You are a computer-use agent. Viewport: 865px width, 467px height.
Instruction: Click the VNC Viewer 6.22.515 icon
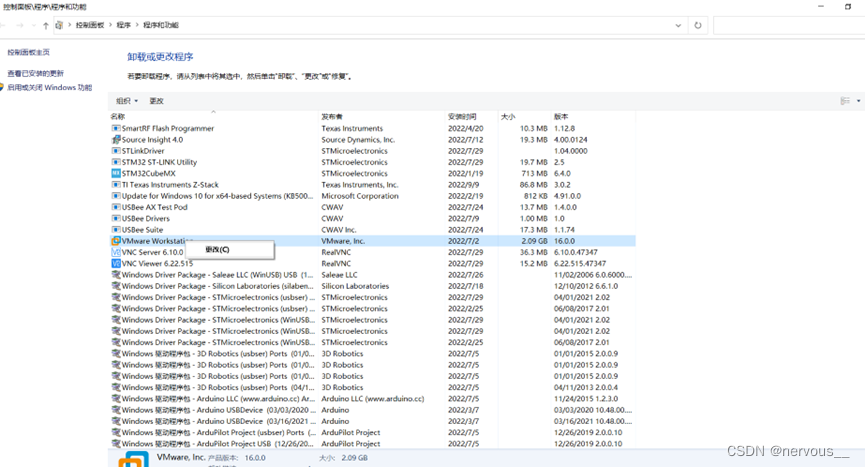pyautogui.click(x=116, y=264)
